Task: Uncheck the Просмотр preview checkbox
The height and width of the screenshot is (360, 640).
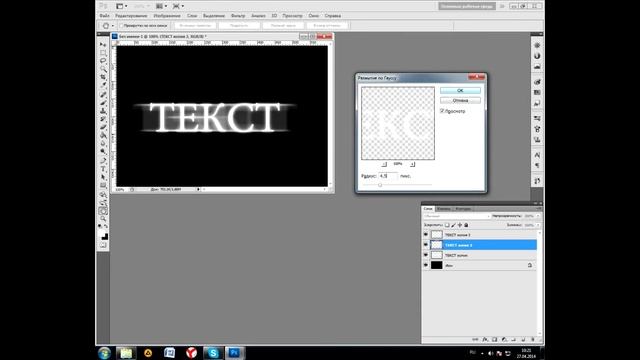Action: (442, 111)
